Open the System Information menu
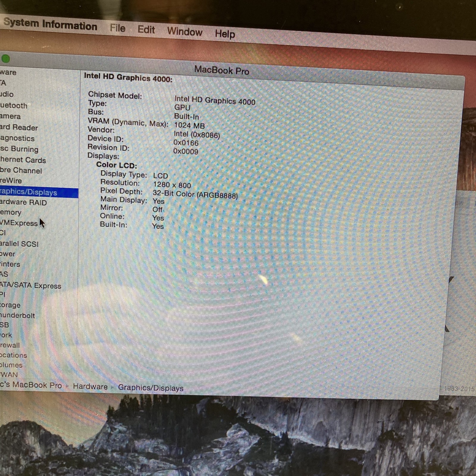Screen dimensions: 476x476 pos(50,24)
